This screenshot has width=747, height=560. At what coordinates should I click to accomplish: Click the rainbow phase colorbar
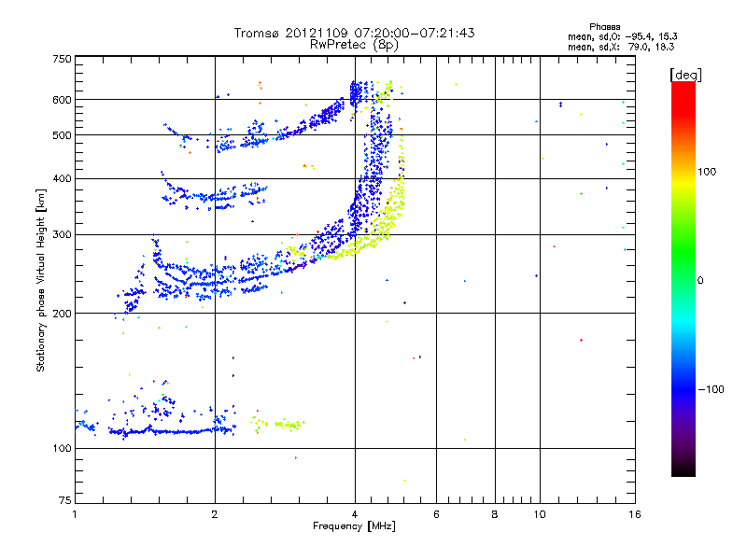tap(684, 279)
